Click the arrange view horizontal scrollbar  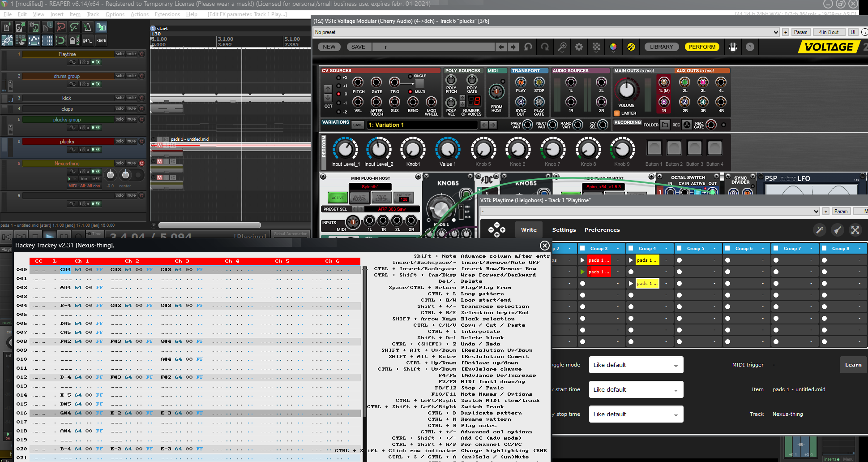(210, 225)
